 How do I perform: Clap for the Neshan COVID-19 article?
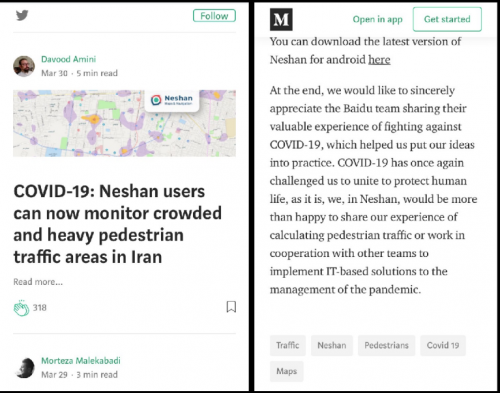21,308
